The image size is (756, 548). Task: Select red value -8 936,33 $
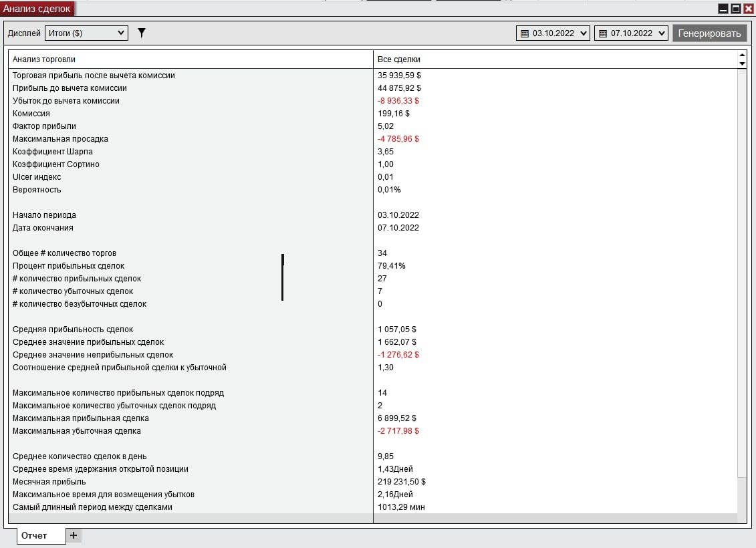(398, 101)
